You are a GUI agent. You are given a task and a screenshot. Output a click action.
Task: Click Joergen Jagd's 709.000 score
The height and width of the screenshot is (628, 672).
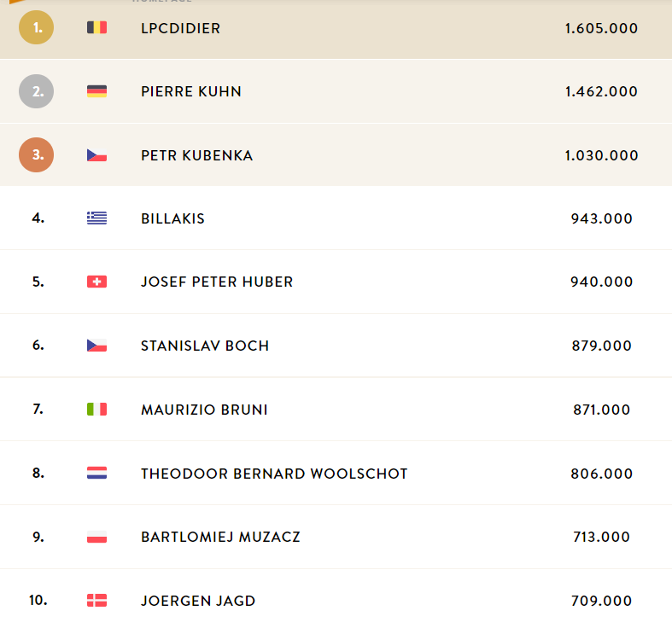pyautogui.click(x=601, y=601)
